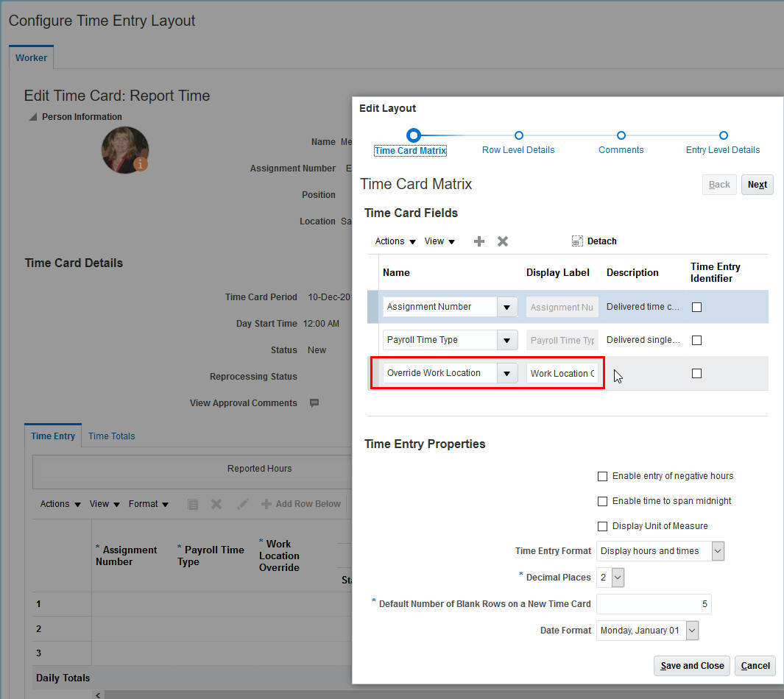The image size is (784, 699).
Task: Enable entry of negative hours
Action: pos(602,476)
